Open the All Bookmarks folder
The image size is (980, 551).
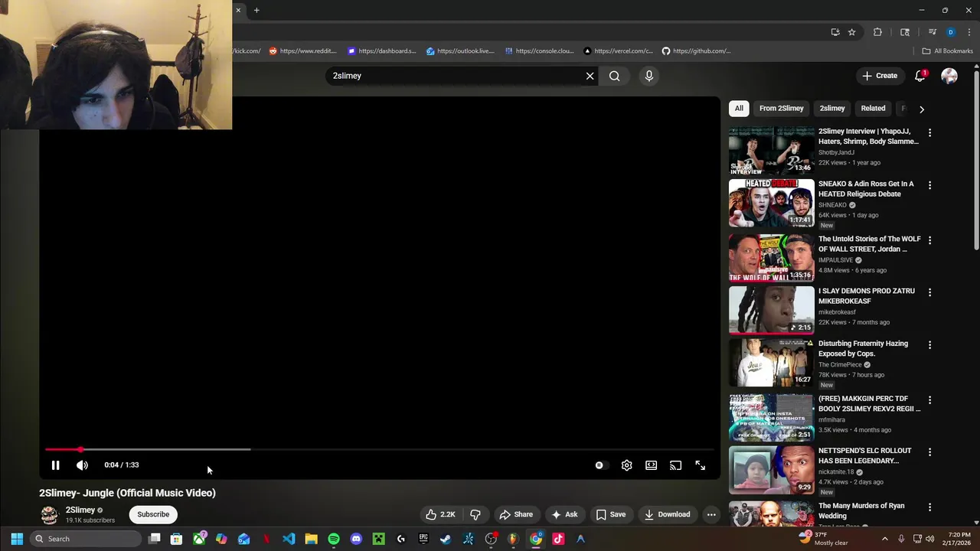pyautogui.click(x=947, y=51)
